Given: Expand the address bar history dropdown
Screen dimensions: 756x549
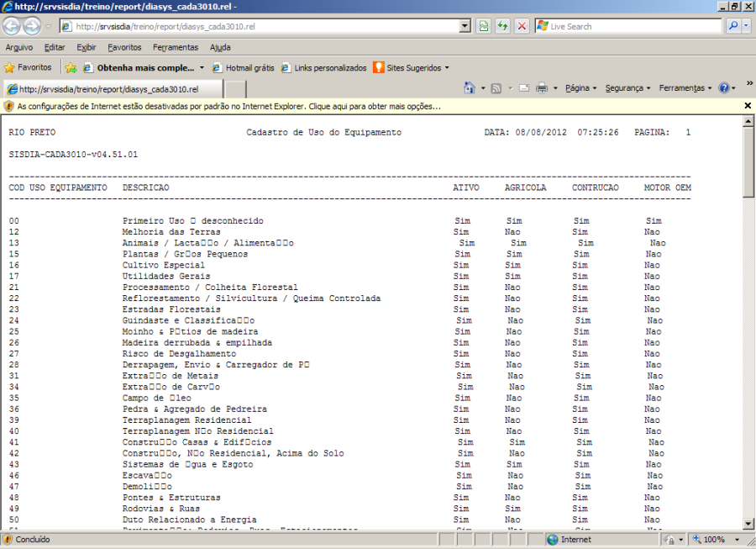Looking at the screenshot, I should click(465, 26).
